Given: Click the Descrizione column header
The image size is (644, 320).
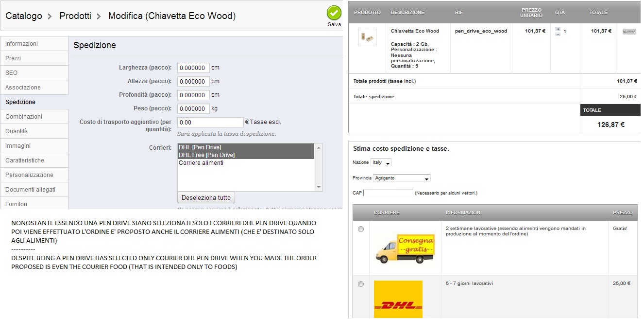Looking at the screenshot, I should (407, 13).
